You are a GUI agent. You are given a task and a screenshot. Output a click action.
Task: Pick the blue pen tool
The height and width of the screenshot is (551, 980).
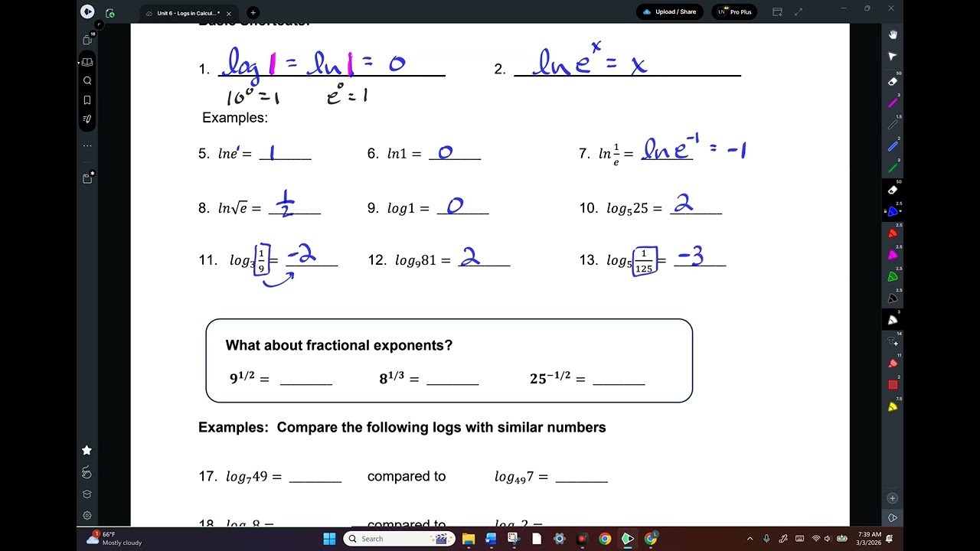pyautogui.click(x=893, y=146)
